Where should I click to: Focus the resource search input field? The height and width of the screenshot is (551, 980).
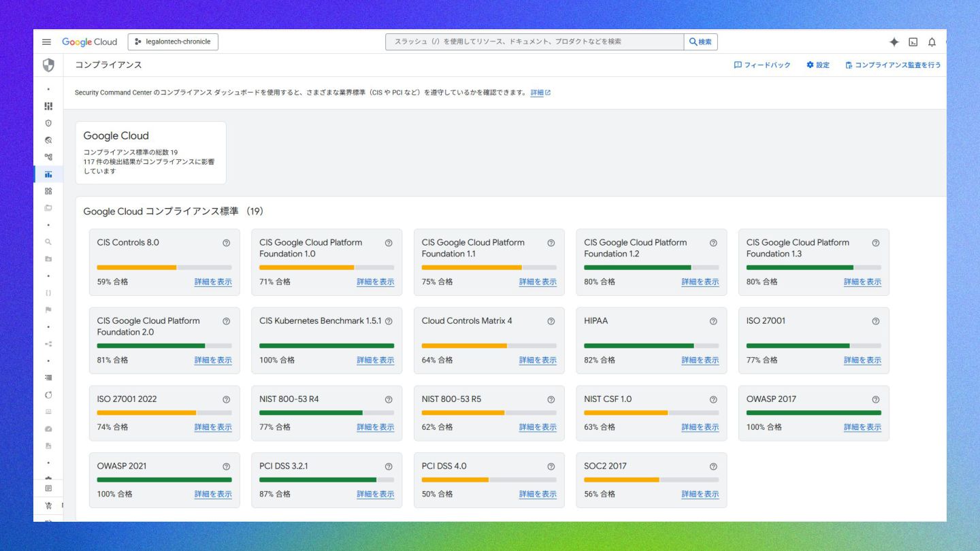pyautogui.click(x=535, y=41)
